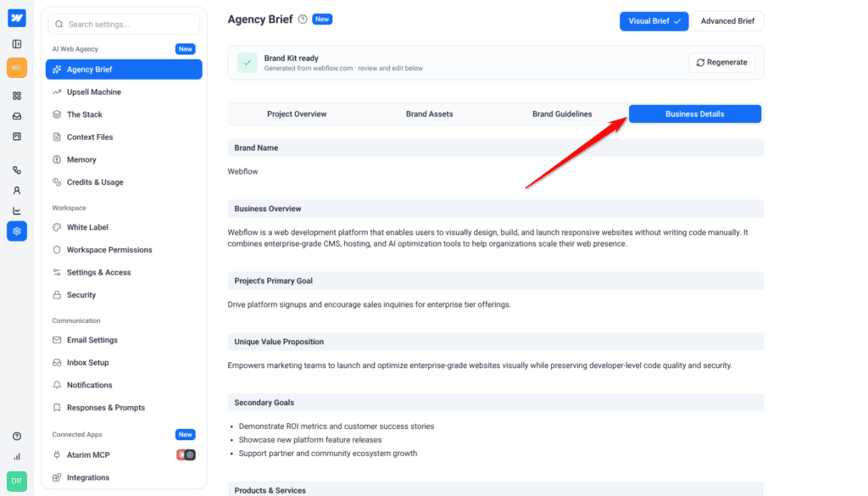Click the Webflow logo icon

point(17,18)
